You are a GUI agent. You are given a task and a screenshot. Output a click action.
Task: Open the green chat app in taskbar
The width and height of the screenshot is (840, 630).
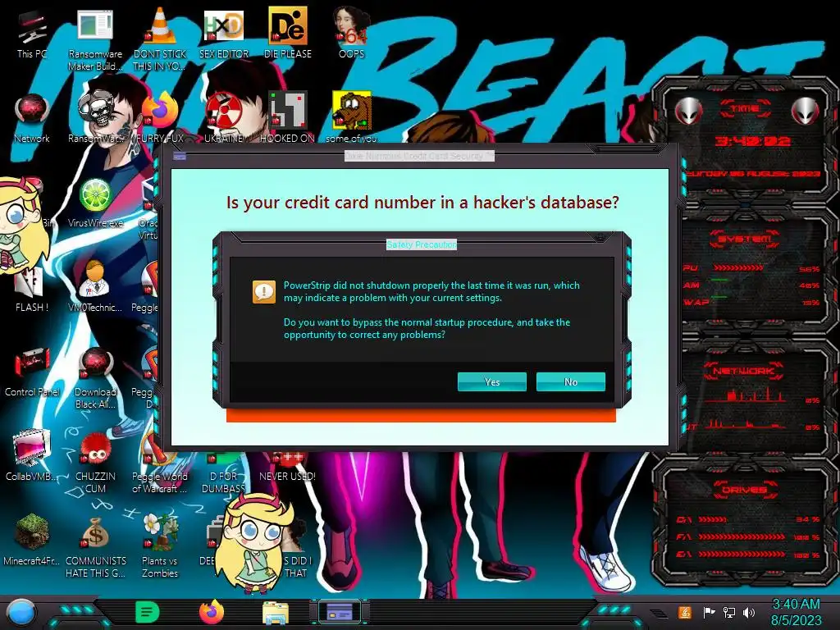(x=148, y=612)
